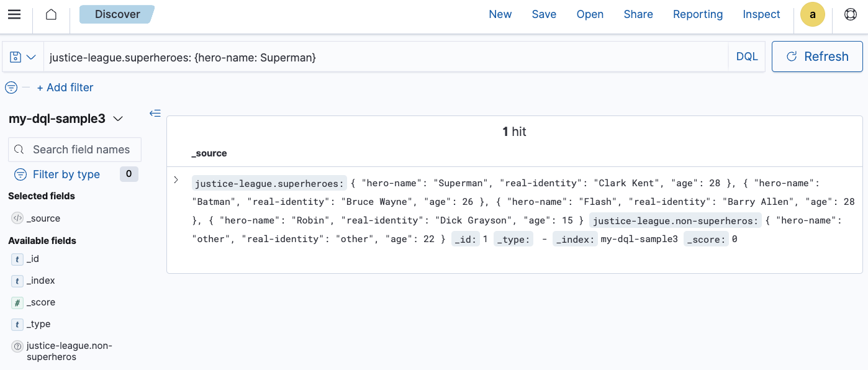This screenshot has width=868, height=370.
Task: Go to the home page icon
Action: tap(52, 14)
